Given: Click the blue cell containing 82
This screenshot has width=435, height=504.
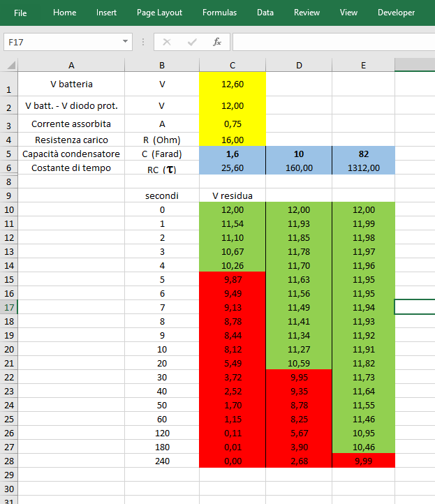Looking at the screenshot, I should pos(363,154).
